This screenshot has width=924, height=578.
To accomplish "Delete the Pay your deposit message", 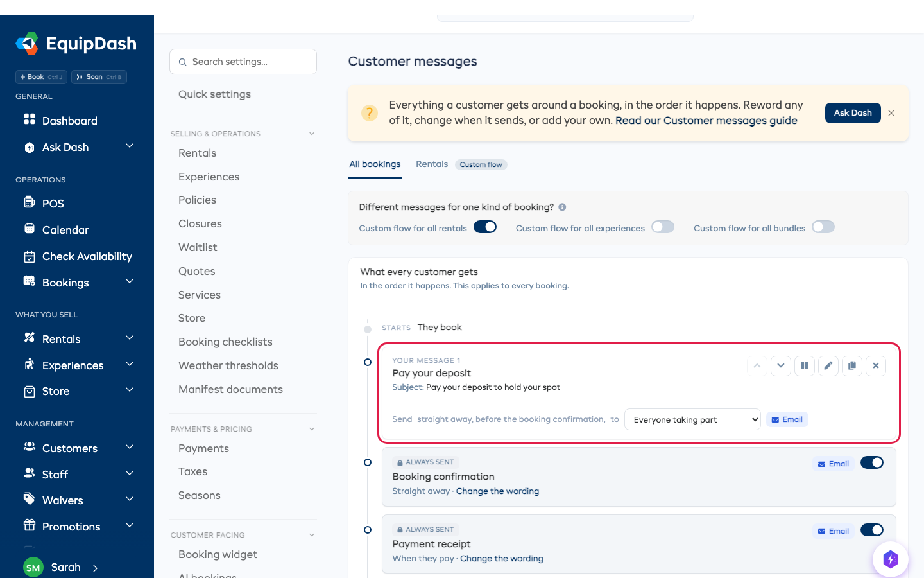I will click(876, 366).
